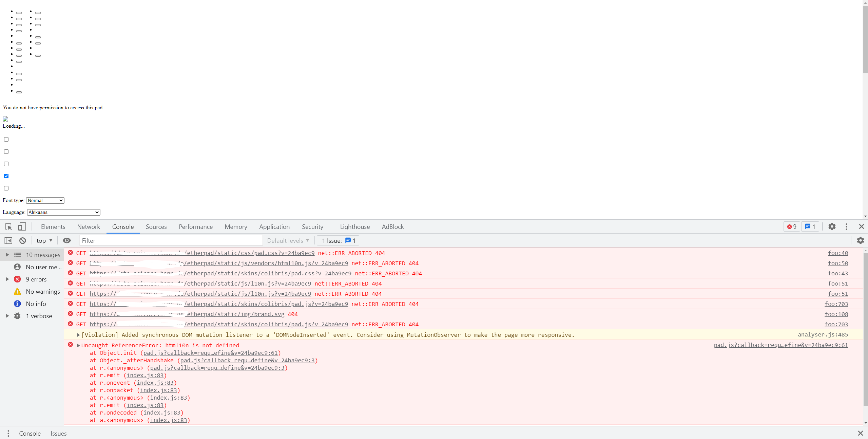Clear the console using the circle-slash icon
This screenshot has height=439, width=868.
(x=22, y=240)
